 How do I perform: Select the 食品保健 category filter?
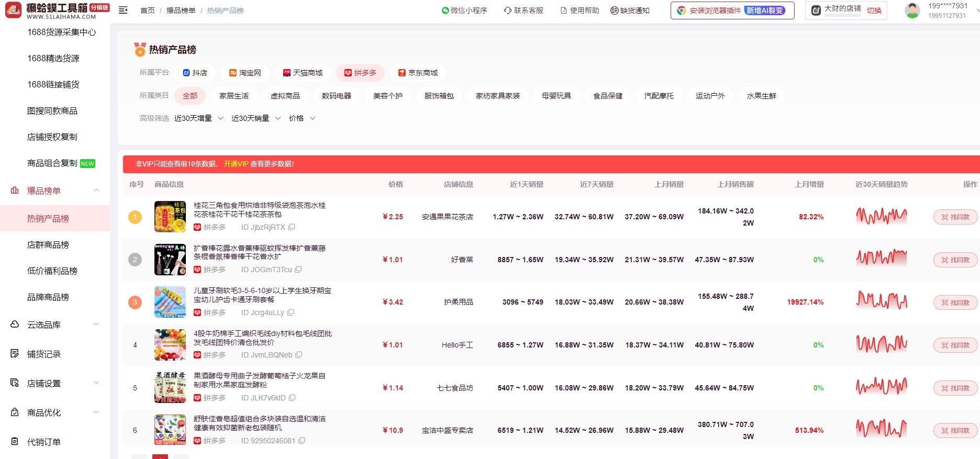point(608,96)
